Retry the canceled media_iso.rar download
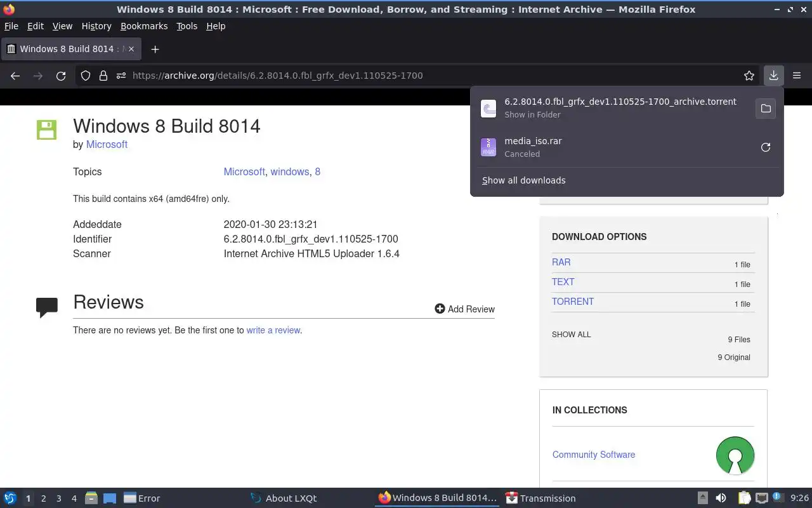 (x=766, y=147)
